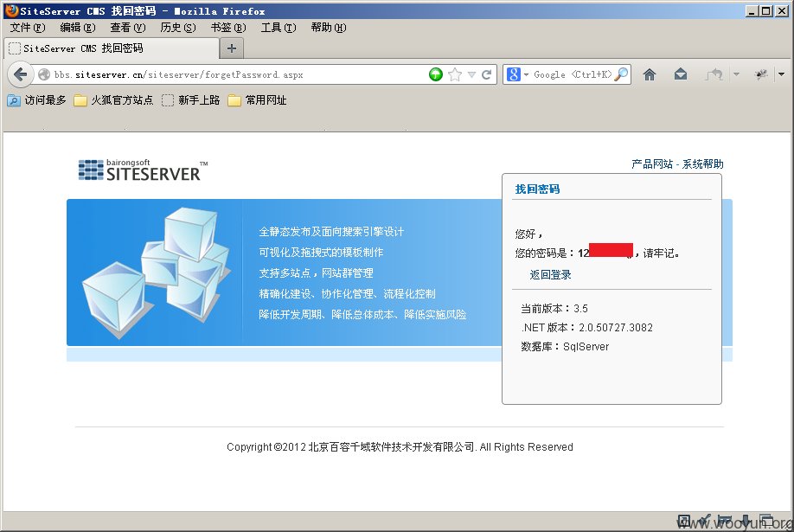Click the green go arrow in address bar
Screen dimensions: 794x532
tap(435, 74)
